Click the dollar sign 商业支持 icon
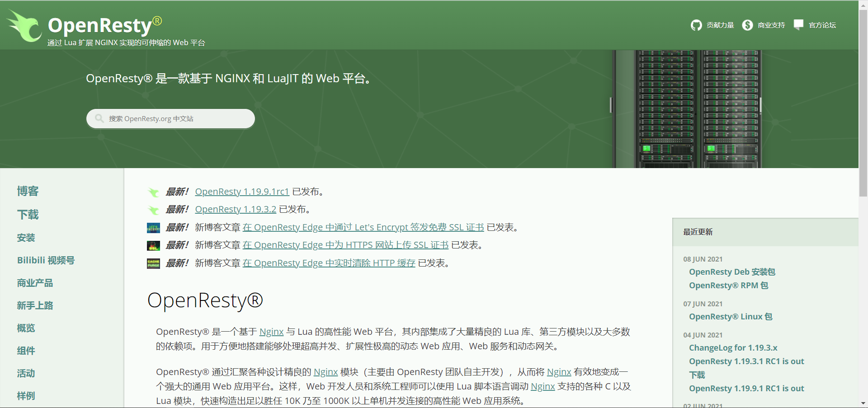868x408 pixels. (x=747, y=25)
